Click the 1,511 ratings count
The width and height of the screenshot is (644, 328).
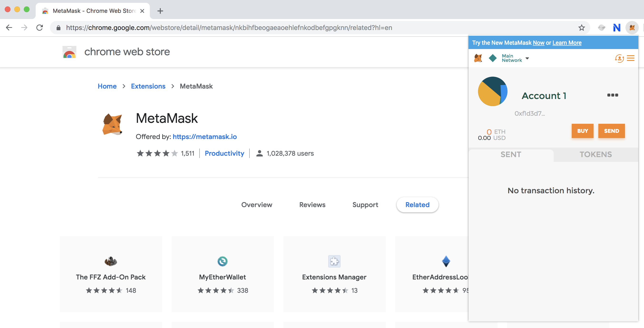[187, 153]
